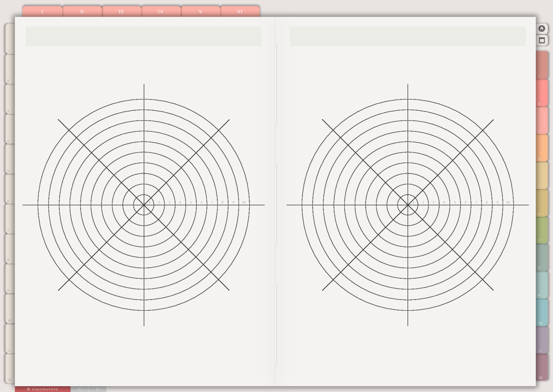This screenshot has width=553, height=392.
Task: Select left beige tab 12
Action: (10, 368)
